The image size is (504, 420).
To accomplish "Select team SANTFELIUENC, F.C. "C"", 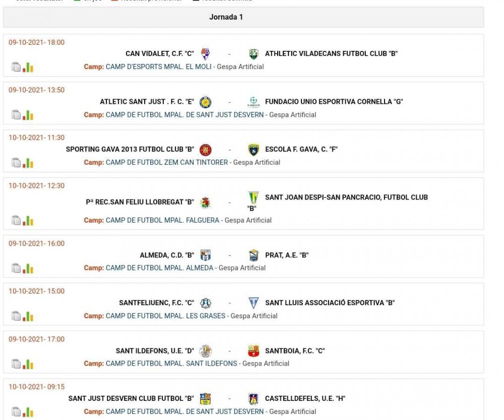I will 157,303.
